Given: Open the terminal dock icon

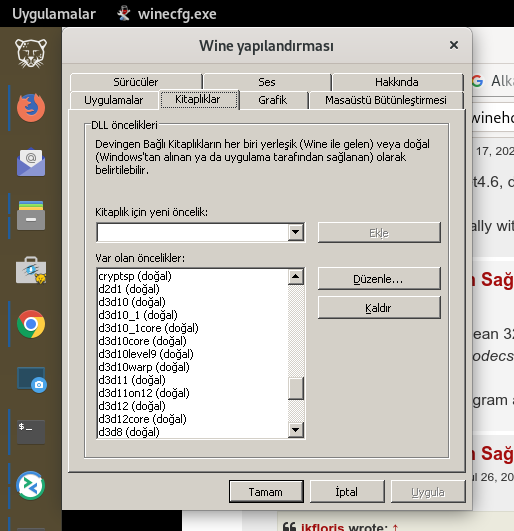Looking at the screenshot, I should coord(31,432).
